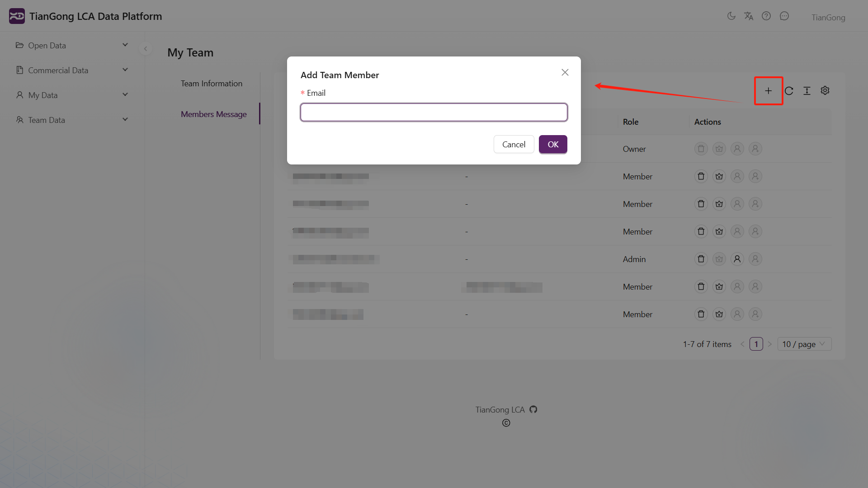868x488 pixels.
Task: Click the crown icon to transfer ownership
Action: pyautogui.click(x=719, y=149)
